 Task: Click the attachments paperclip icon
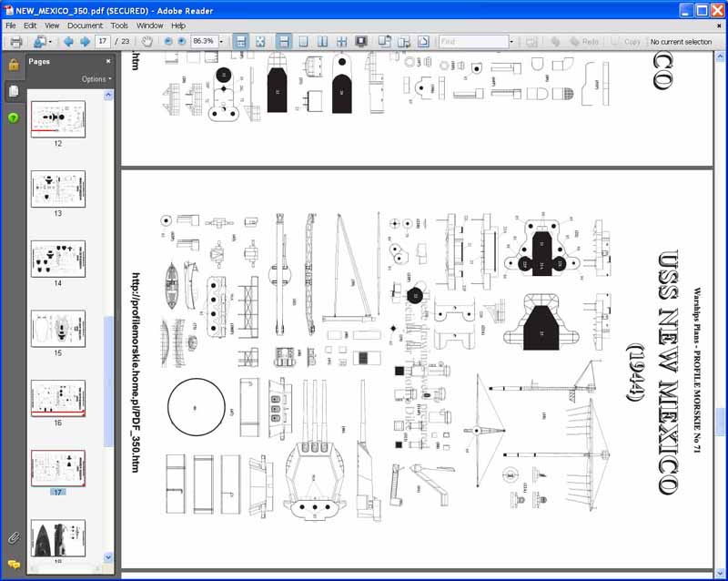(x=14, y=538)
